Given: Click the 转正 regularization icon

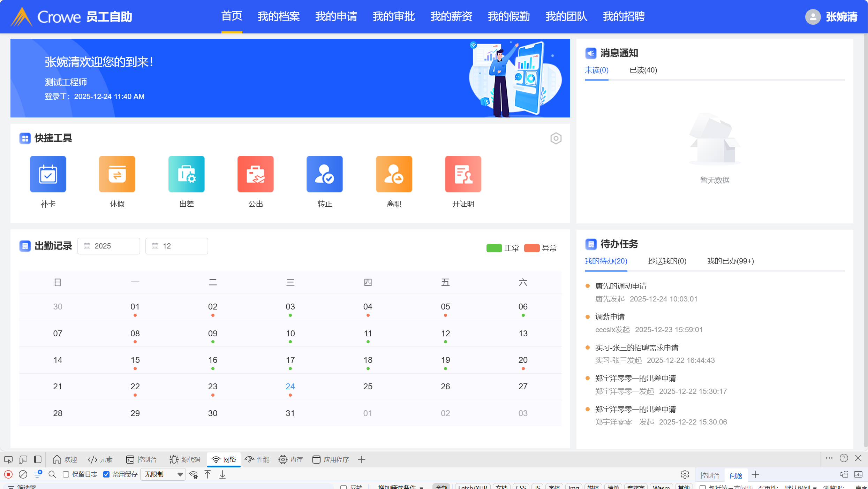Looking at the screenshot, I should click(324, 174).
